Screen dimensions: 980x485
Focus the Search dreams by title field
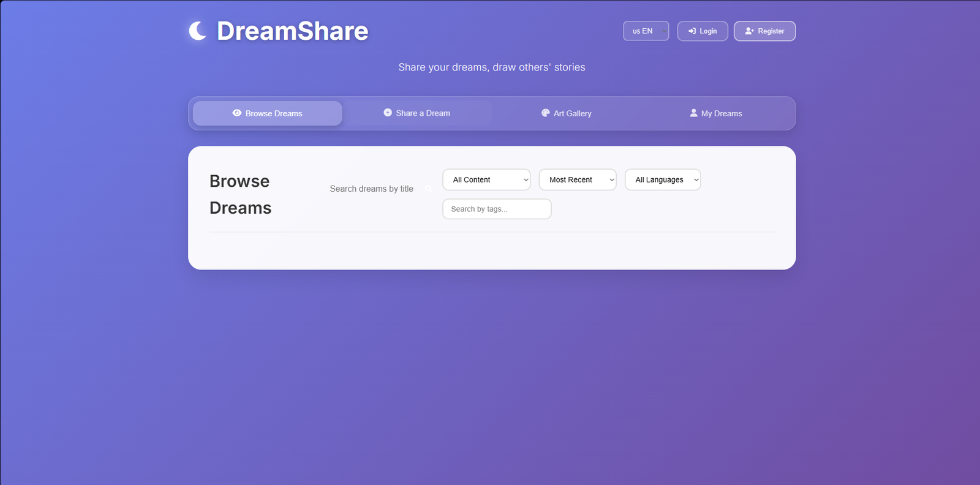(x=372, y=189)
